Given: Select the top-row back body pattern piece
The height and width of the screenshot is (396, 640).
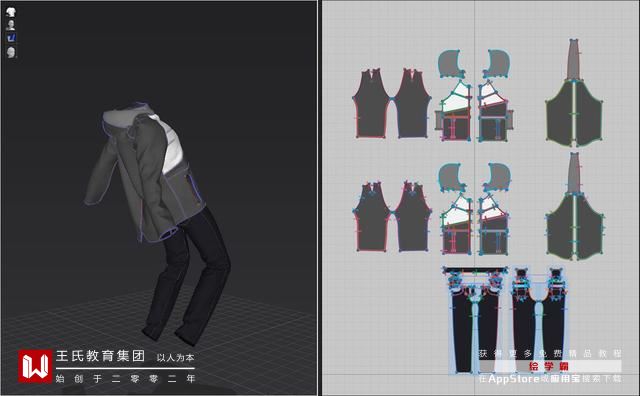Looking at the screenshot, I should (x=574, y=113).
